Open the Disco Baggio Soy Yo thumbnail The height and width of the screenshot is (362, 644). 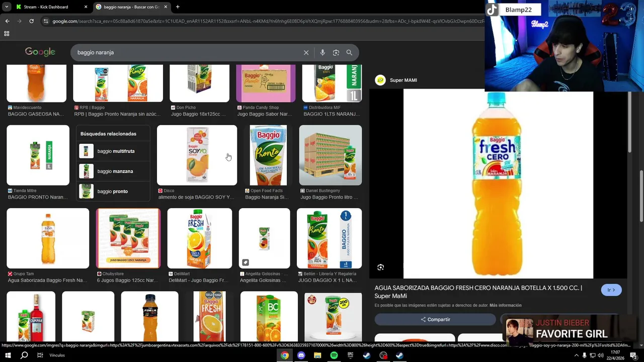coord(197,155)
